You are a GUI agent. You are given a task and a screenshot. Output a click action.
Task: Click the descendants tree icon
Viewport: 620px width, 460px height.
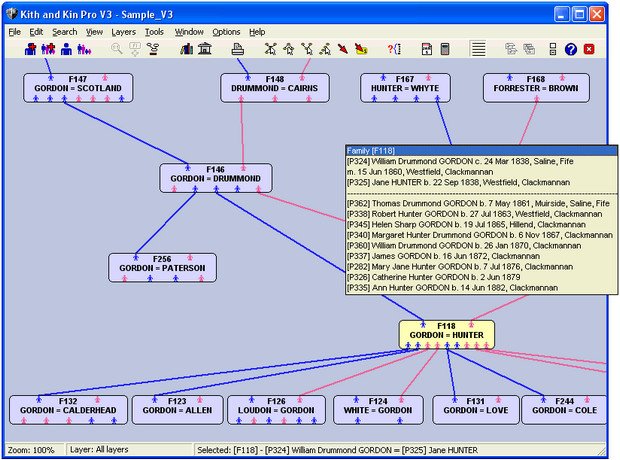(307, 49)
